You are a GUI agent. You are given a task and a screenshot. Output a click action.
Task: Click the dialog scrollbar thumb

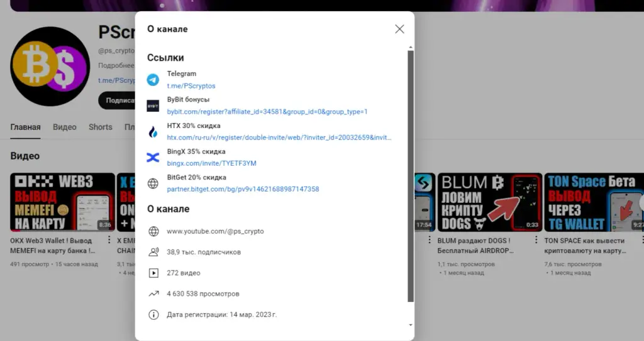coord(410,176)
